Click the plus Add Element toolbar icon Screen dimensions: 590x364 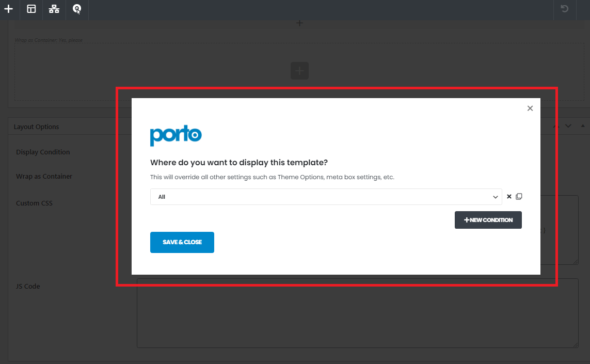point(8,9)
